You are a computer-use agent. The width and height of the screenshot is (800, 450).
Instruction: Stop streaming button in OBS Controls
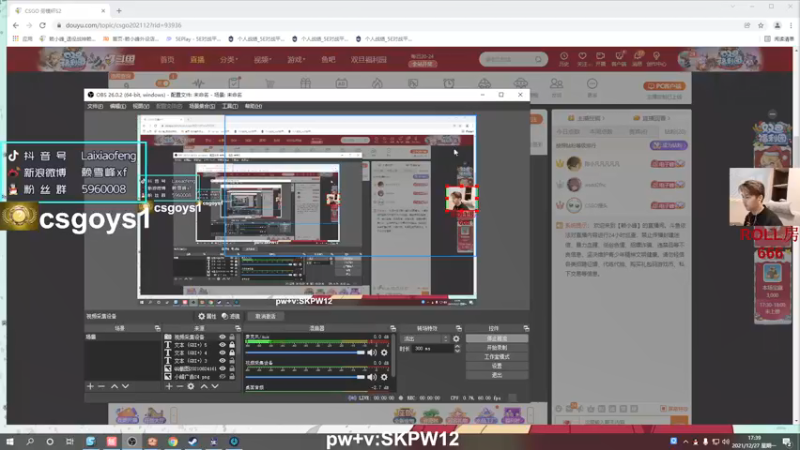(497, 339)
